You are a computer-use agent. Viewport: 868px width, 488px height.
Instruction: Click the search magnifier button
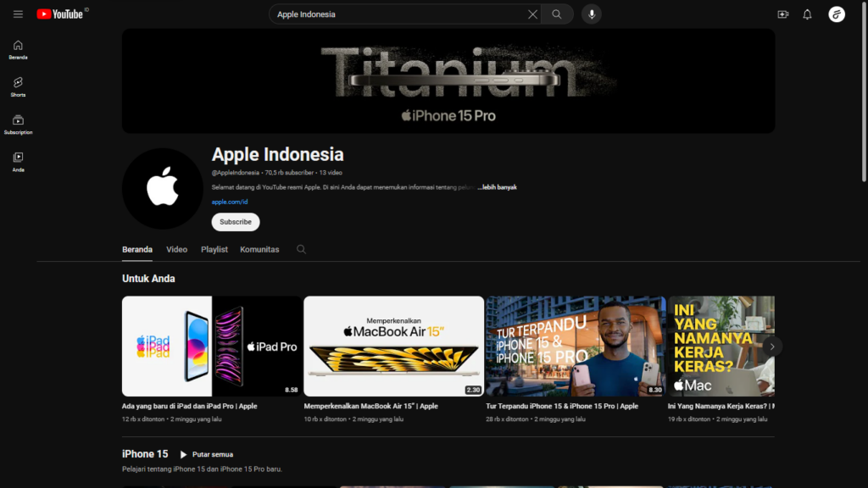pos(557,14)
